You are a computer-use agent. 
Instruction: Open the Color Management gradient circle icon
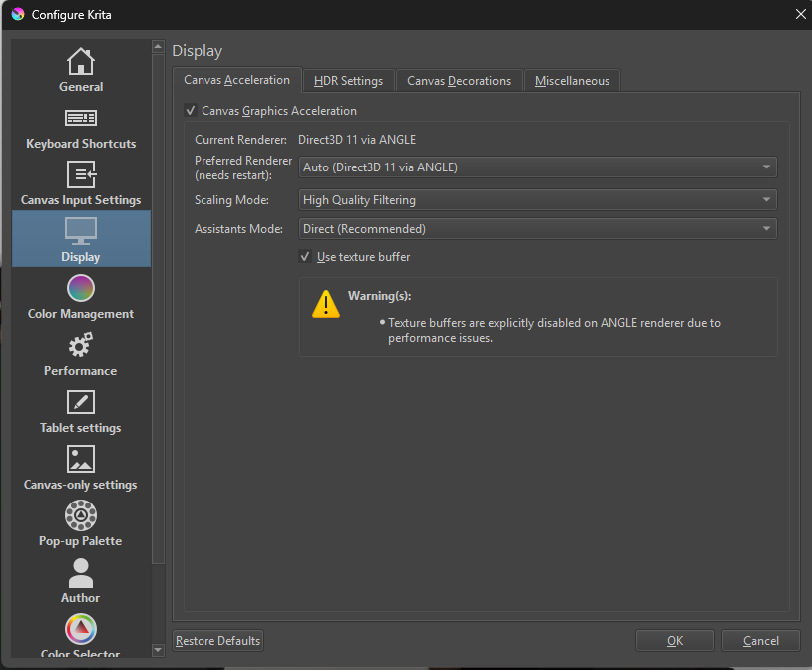(x=81, y=288)
